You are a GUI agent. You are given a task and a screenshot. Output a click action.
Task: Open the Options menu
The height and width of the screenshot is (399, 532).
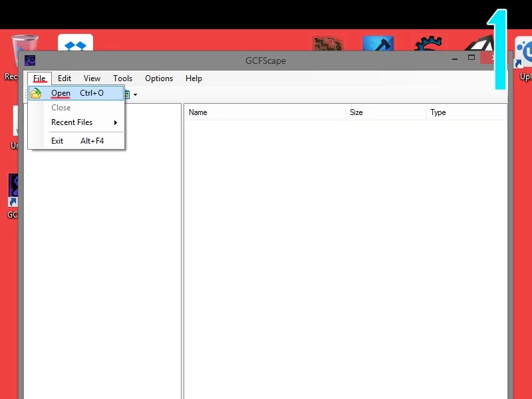pyautogui.click(x=159, y=78)
